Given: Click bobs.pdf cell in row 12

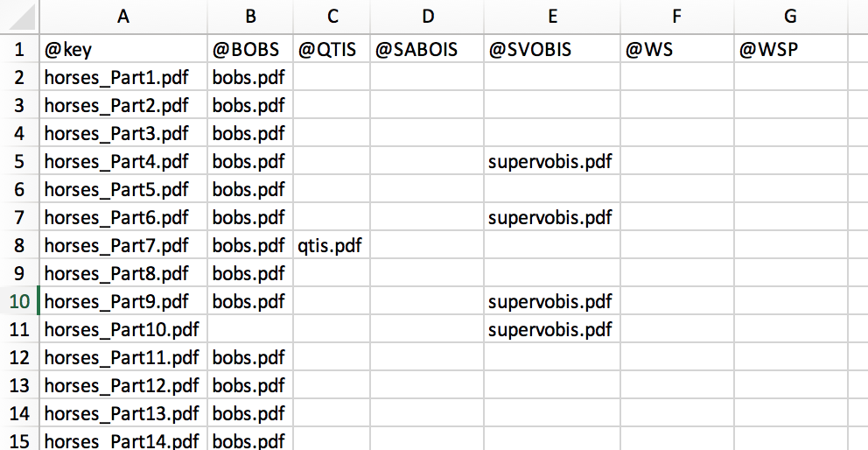Looking at the screenshot, I should click(251, 358).
